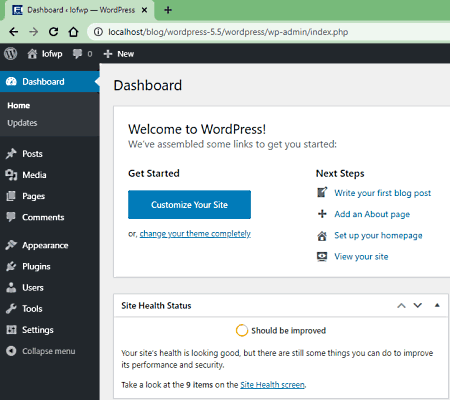Click the Comments speech bubble sidebar icon
Screen dimensions: 450x400
tap(11, 217)
